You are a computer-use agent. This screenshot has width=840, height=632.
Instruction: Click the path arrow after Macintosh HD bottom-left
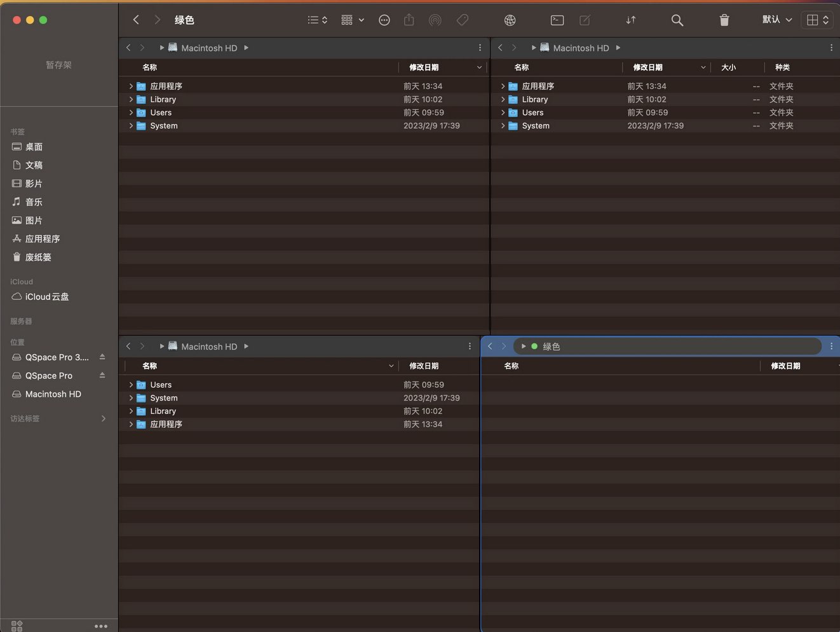pos(247,347)
